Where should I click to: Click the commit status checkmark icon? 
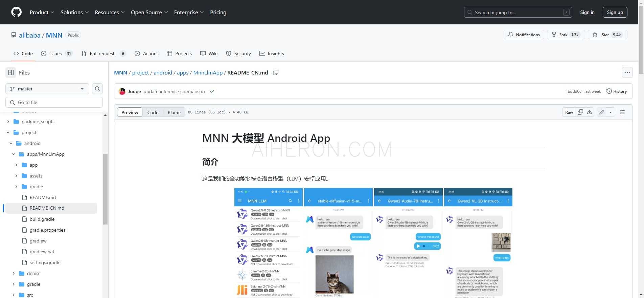tap(212, 91)
